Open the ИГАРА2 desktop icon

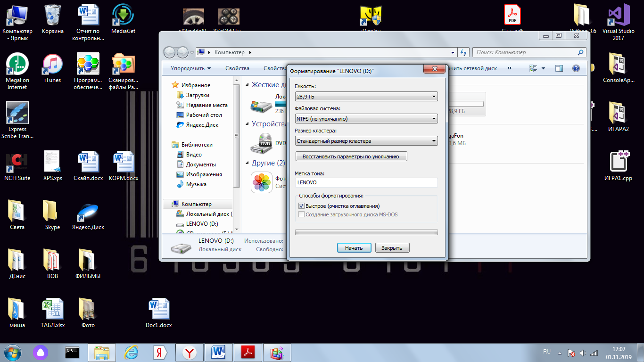[x=619, y=117]
